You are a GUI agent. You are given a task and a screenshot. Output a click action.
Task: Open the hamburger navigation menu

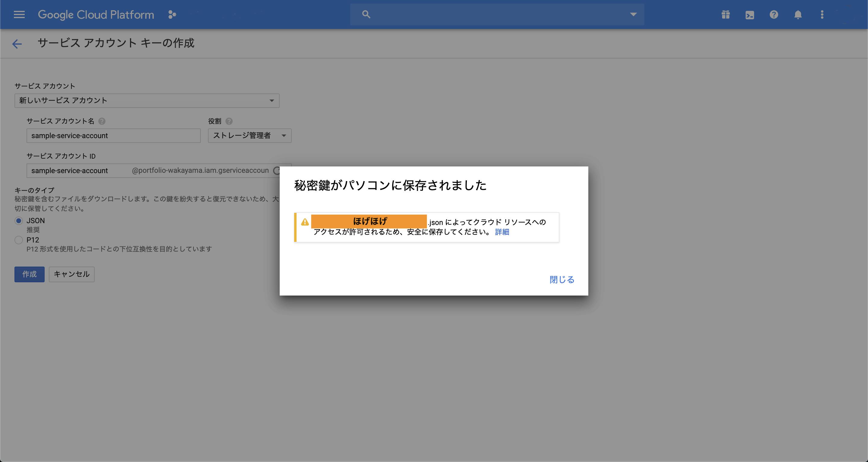(19, 14)
